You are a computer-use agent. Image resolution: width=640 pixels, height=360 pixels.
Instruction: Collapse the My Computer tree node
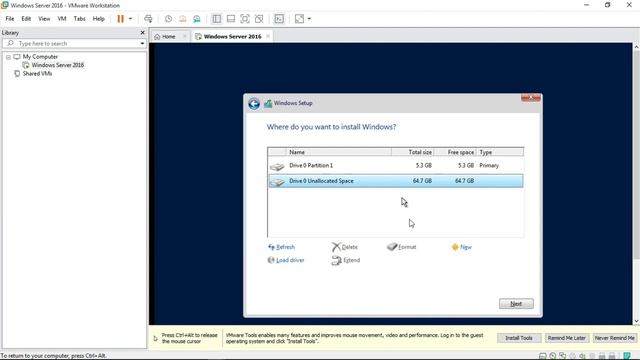(x=8, y=57)
